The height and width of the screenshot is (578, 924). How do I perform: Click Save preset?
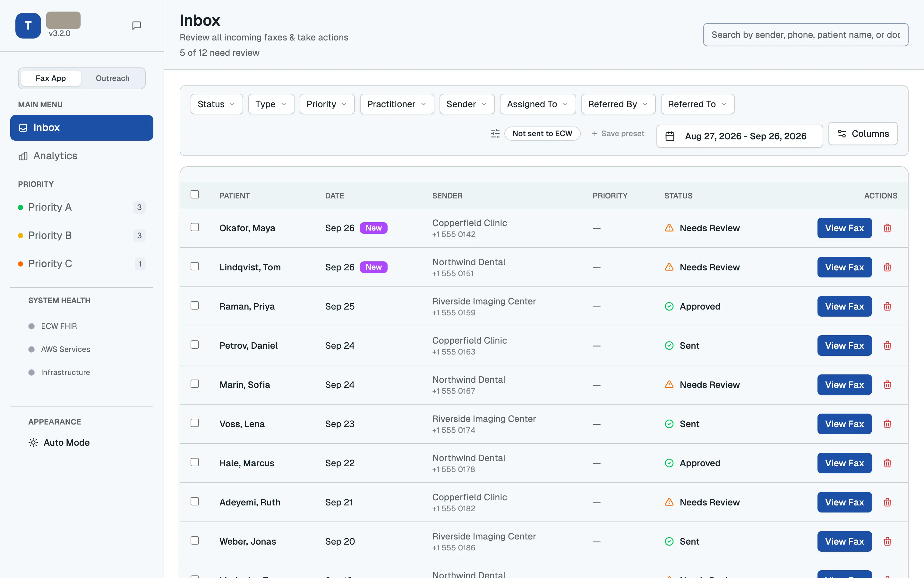(x=618, y=133)
